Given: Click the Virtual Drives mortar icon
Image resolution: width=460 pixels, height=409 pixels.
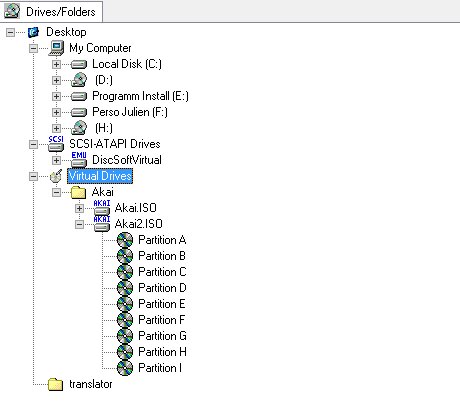Looking at the screenshot, I should pyautogui.click(x=56, y=176).
